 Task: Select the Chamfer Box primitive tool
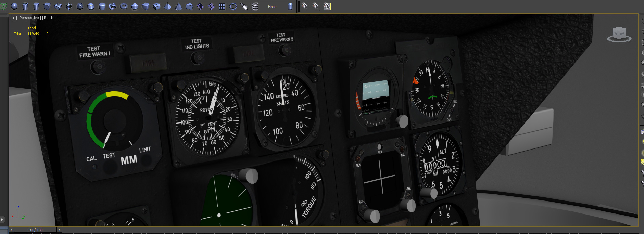pos(146,6)
